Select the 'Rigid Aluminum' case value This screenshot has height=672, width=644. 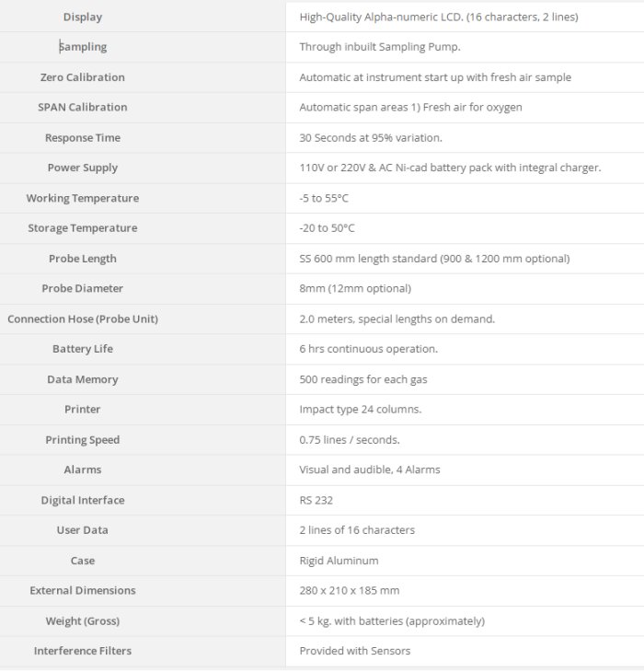coord(339,561)
